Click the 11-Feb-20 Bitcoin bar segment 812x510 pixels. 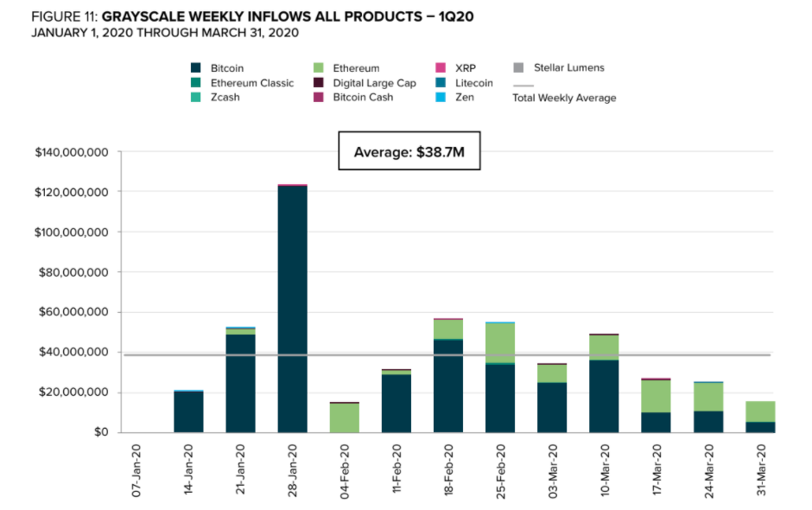click(396, 404)
